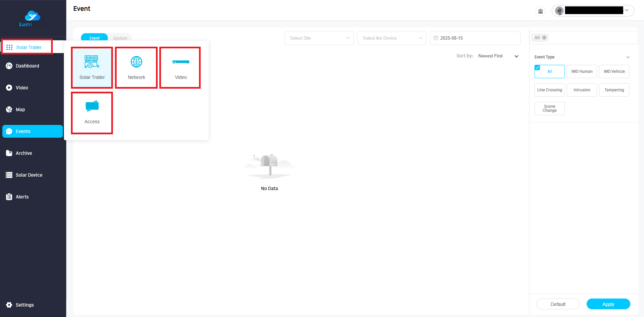Click the alarm bell icon in header
The image size is (644, 317).
pyautogui.click(x=540, y=11)
